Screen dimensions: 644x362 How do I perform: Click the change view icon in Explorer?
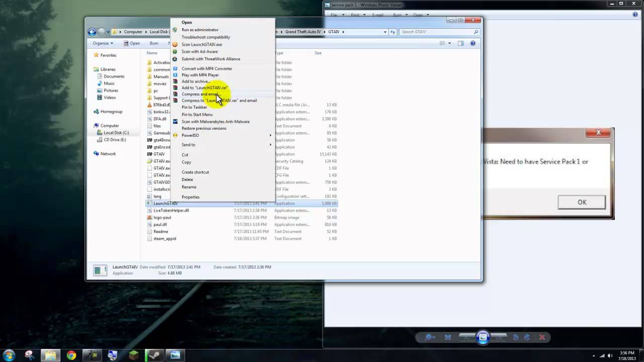pyautogui.click(x=443, y=43)
